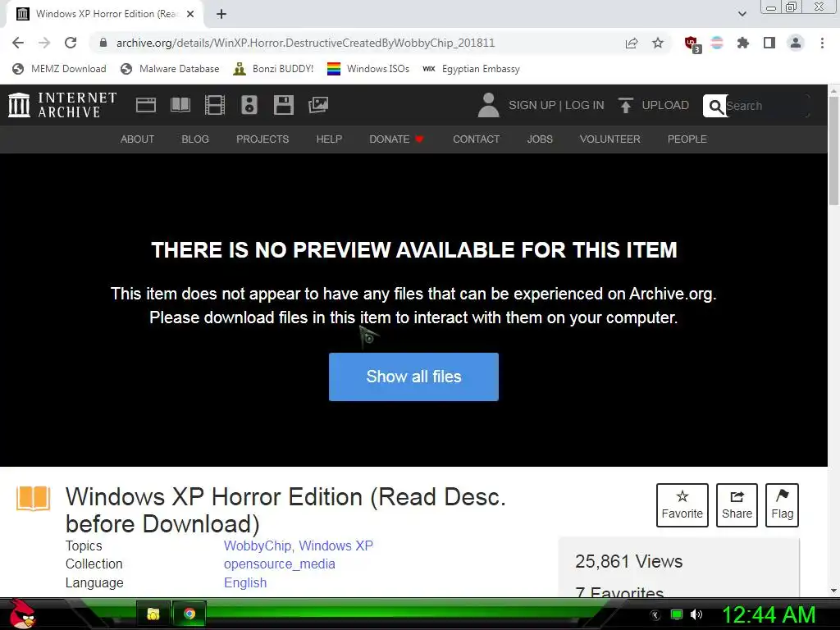Click the Show all files button

[413, 377]
